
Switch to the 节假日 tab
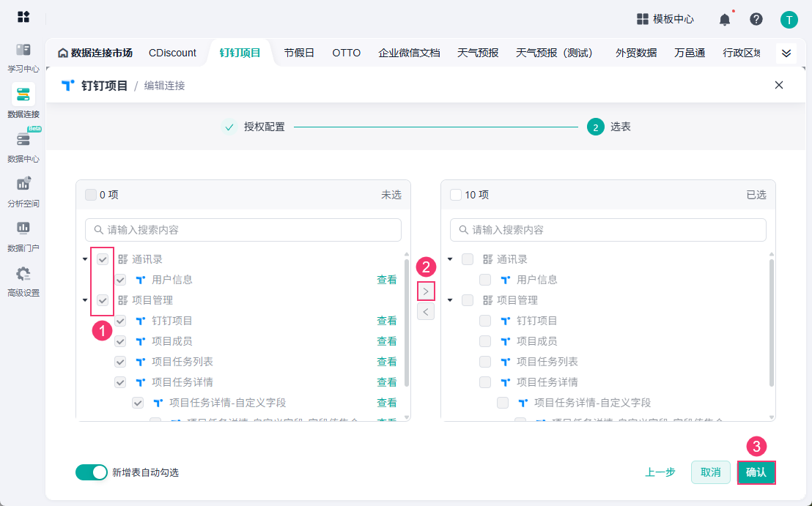[x=299, y=53]
